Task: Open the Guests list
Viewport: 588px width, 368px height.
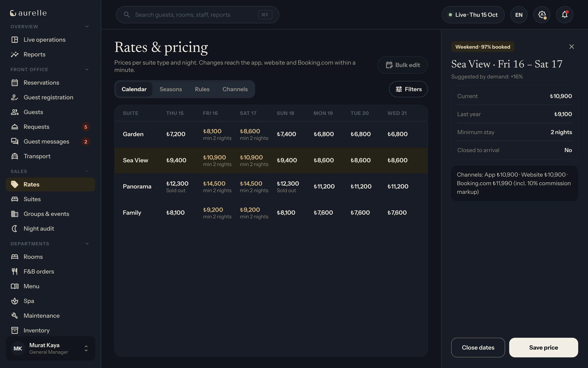Action: click(50, 112)
